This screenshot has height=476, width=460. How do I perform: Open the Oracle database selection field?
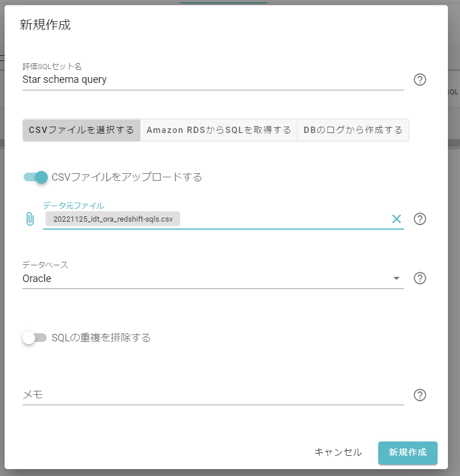coord(213,279)
